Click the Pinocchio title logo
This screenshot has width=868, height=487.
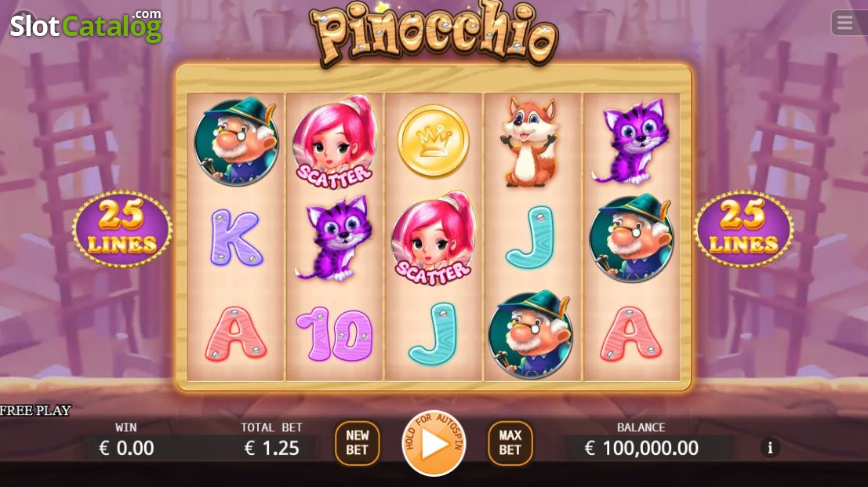tap(434, 35)
